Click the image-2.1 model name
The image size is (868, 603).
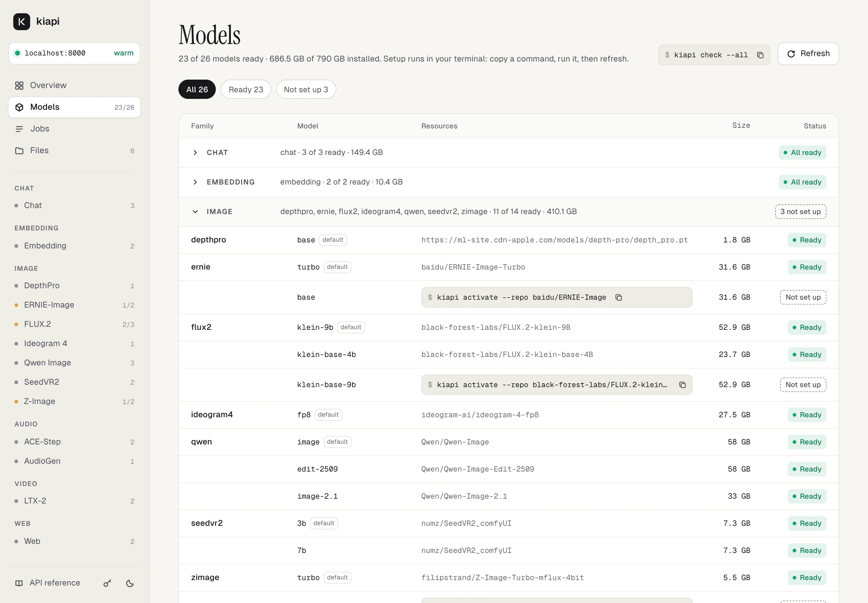coord(318,497)
